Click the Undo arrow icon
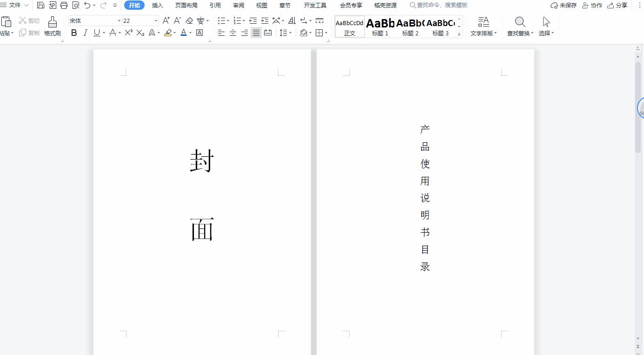Viewport: 644px width, 355px height. click(x=86, y=5)
